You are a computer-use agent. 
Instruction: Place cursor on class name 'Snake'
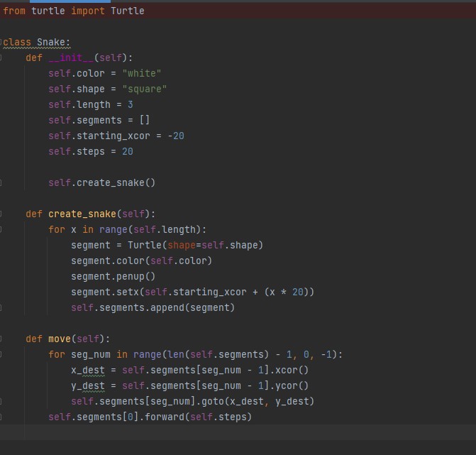pos(50,42)
